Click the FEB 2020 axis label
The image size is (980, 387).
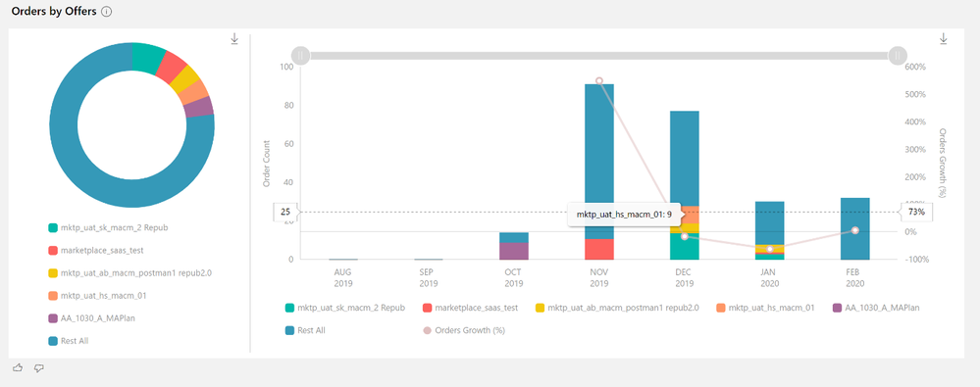click(x=855, y=278)
